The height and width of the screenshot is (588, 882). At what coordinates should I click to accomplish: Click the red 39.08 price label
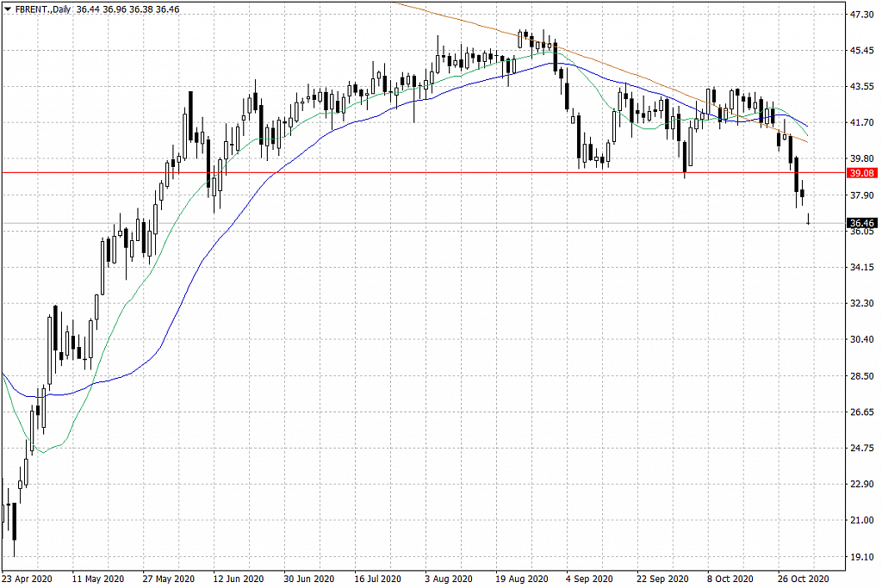click(x=861, y=173)
